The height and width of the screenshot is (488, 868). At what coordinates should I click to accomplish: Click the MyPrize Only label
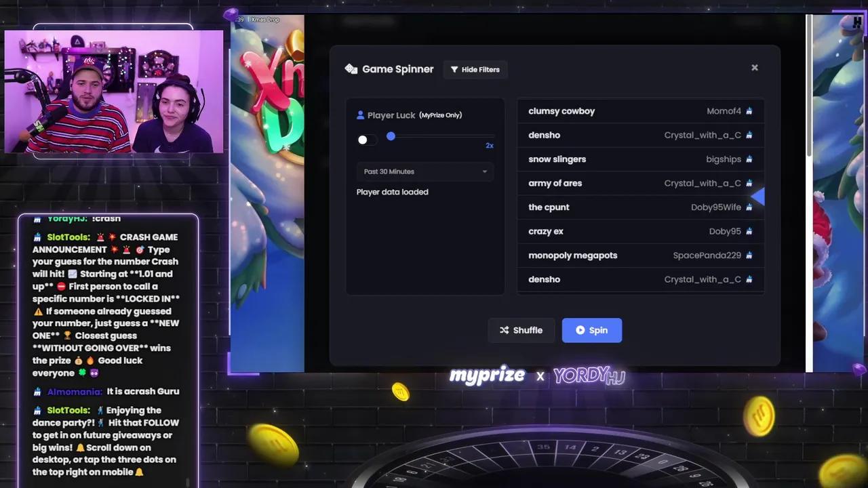[x=441, y=115]
